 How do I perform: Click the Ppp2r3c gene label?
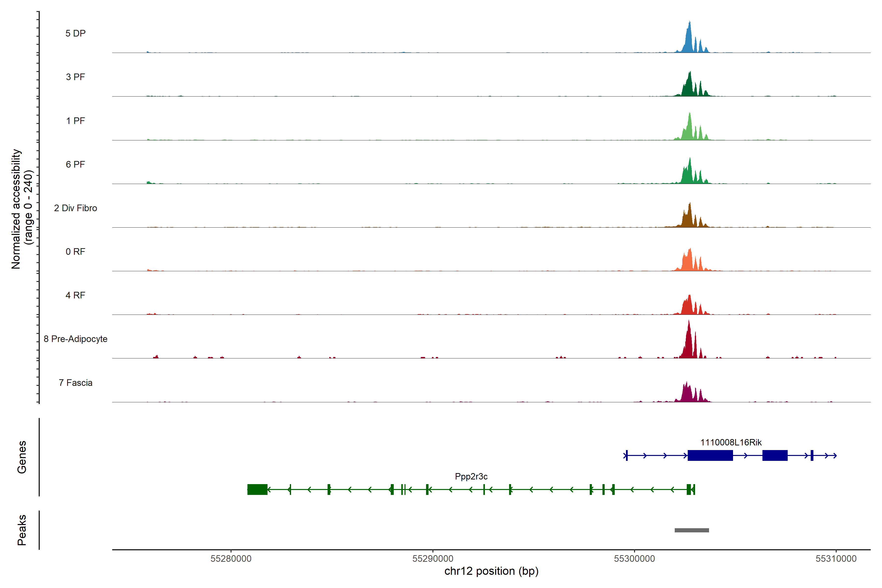click(471, 477)
